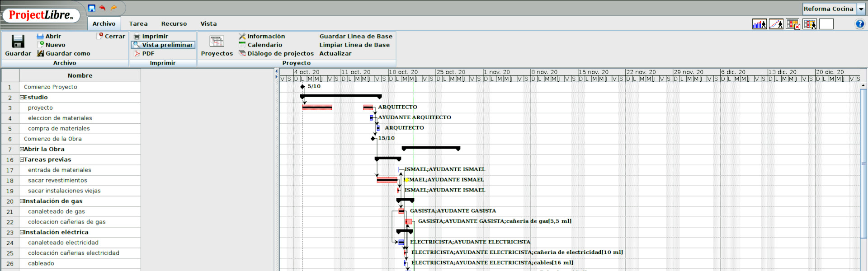Viewport: 868px width, 271px height.
Task: Select the colocacion cañerias de gas row
Action: (80, 222)
